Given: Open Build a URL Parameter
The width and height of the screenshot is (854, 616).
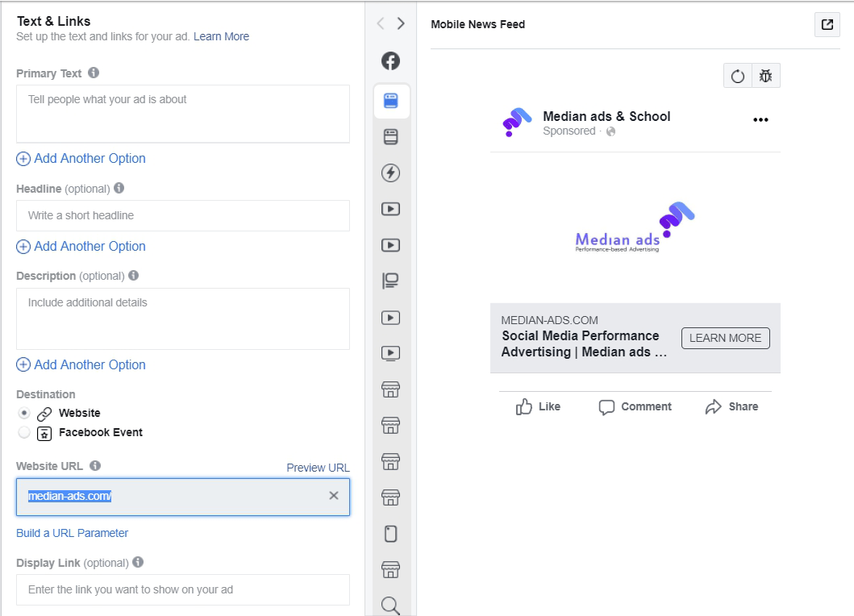Looking at the screenshot, I should (x=72, y=533).
